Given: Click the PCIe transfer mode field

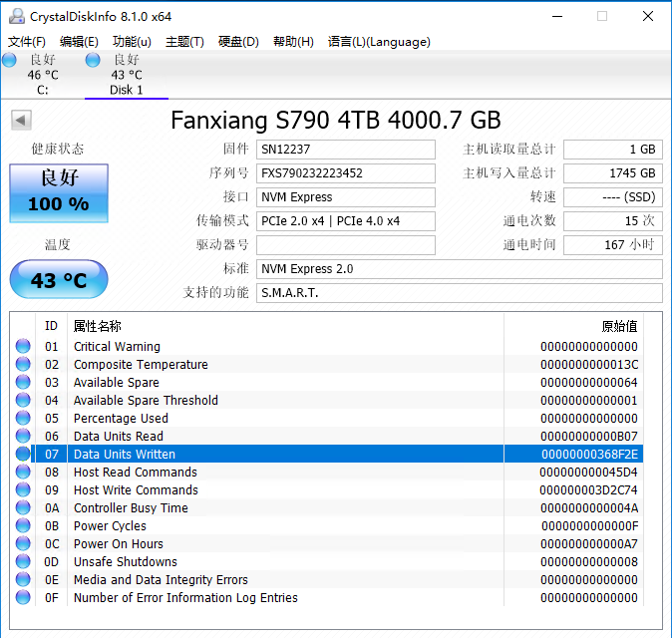Looking at the screenshot, I should pos(346,221).
